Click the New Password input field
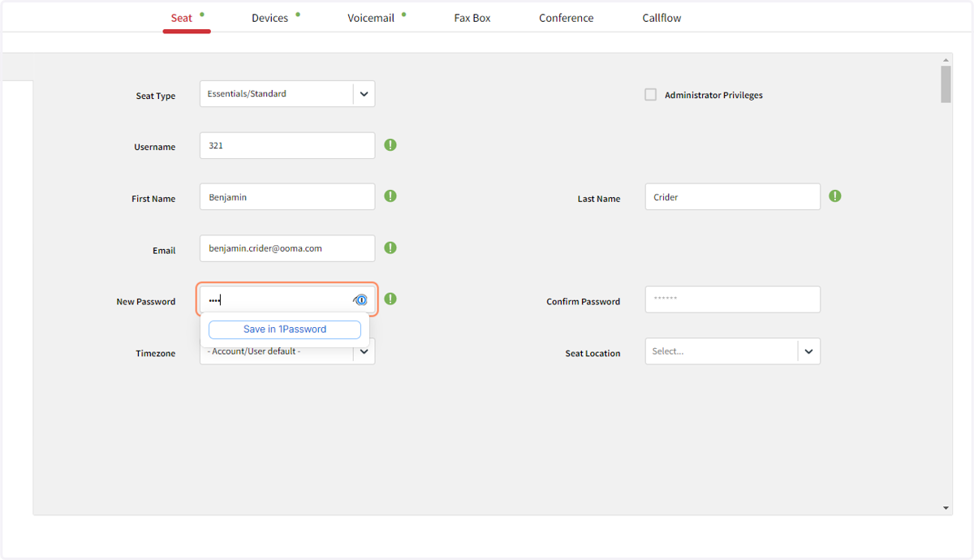 point(287,299)
